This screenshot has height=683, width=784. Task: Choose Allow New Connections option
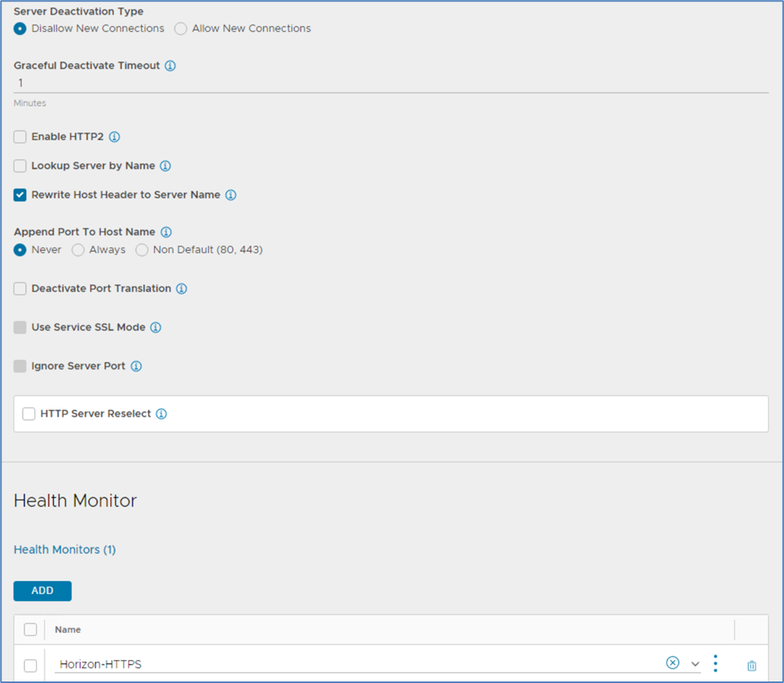(x=180, y=29)
